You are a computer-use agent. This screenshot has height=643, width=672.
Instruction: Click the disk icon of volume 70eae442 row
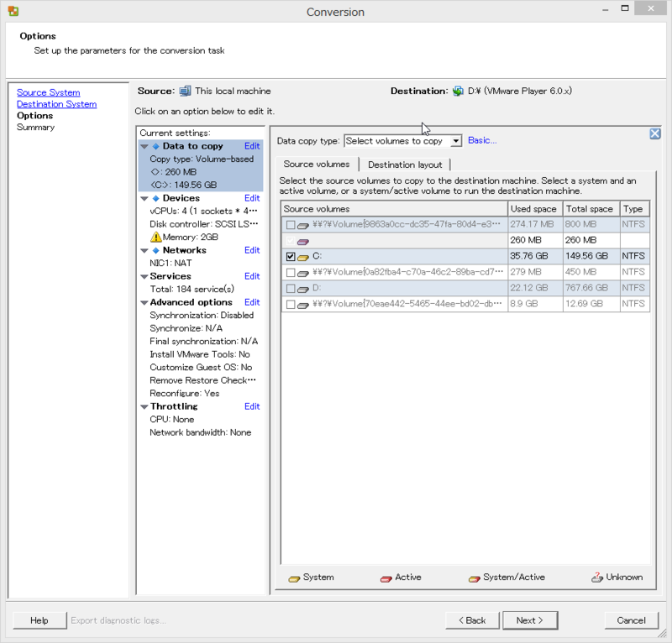pyautogui.click(x=303, y=305)
